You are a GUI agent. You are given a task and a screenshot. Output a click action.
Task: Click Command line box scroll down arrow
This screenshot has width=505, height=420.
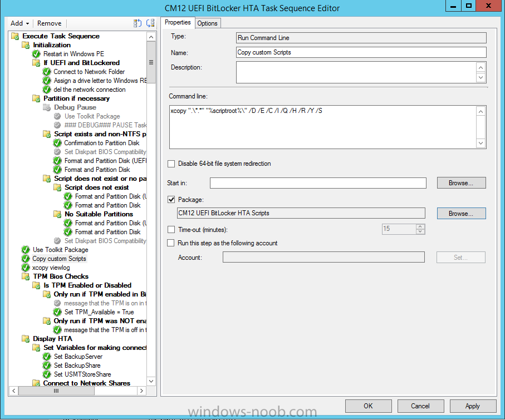[x=481, y=143]
